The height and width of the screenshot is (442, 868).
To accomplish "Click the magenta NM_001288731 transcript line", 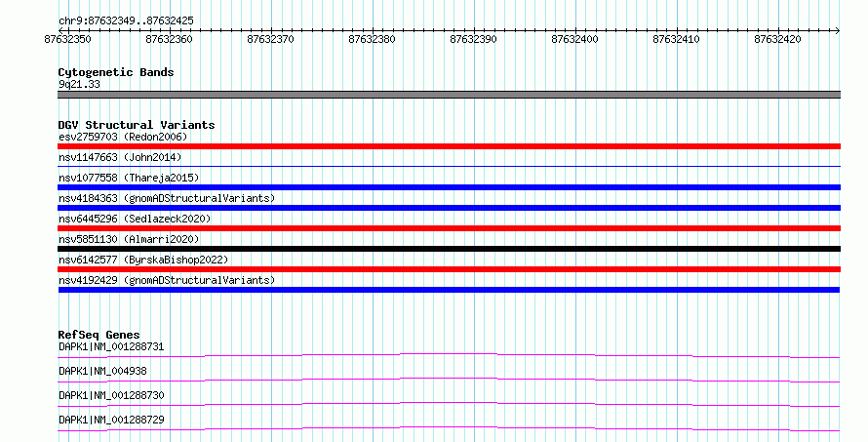I will [449, 355].
